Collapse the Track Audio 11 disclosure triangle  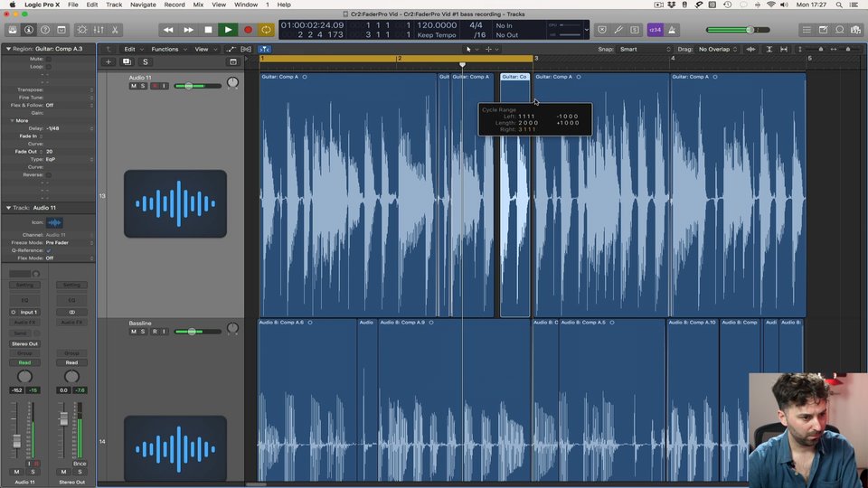[8, 208]
